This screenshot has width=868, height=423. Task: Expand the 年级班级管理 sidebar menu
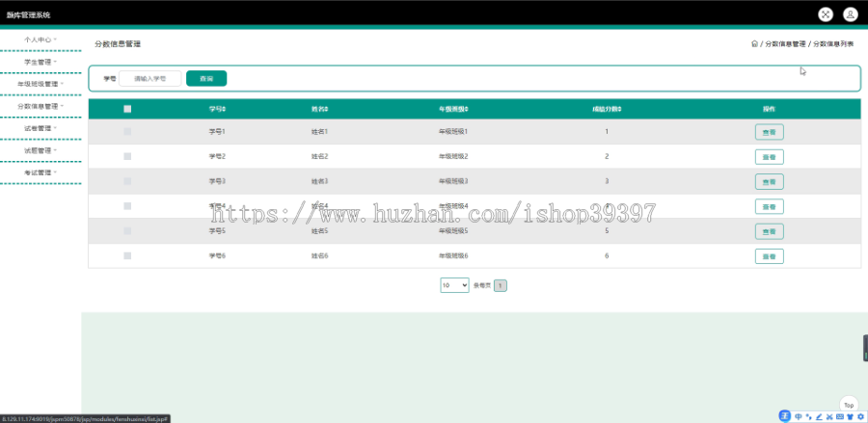[x=41, y=84]
